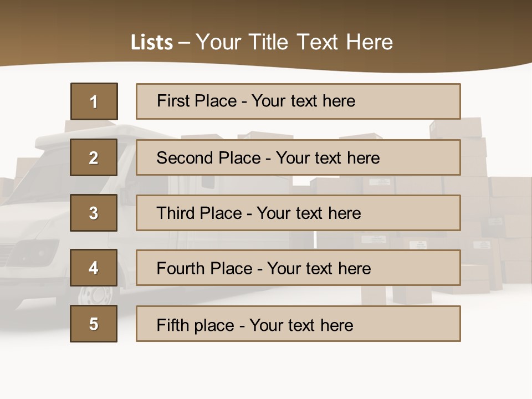532x399 pixels.
Task: Click the number 1 box
Action: pyautogui.click(x=94, y=101)
